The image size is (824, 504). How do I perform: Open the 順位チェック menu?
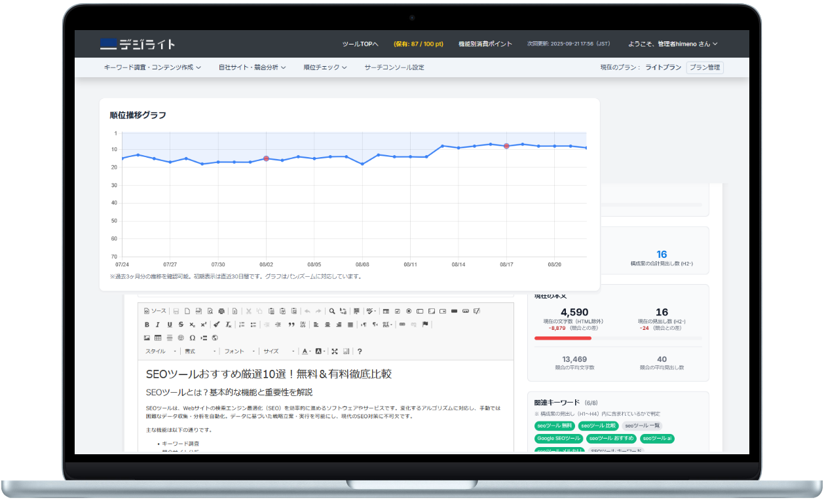pyautogui.click(x=325, y=67)
